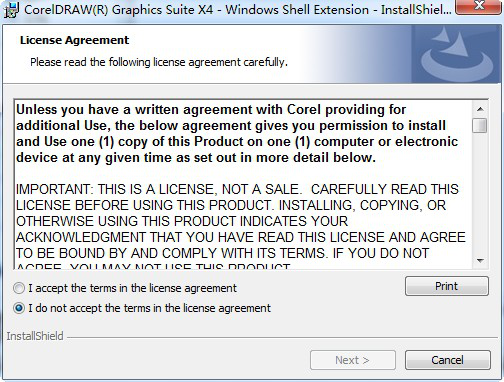
Task: Click the Next > button
Action: click(x=353, y=360)
